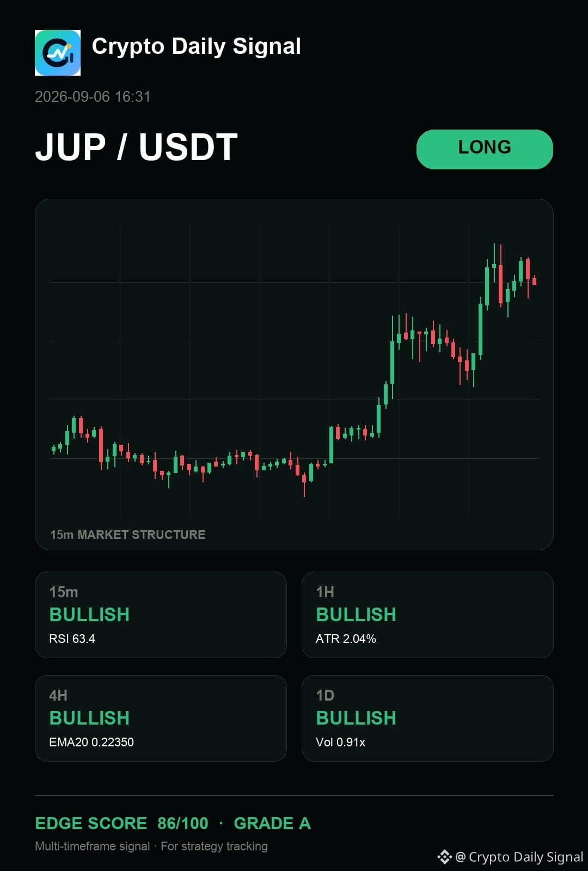Screen dimensions: 588x871
Task: Open the 1D BULLISH Vol card
Action: coord(427,718)
